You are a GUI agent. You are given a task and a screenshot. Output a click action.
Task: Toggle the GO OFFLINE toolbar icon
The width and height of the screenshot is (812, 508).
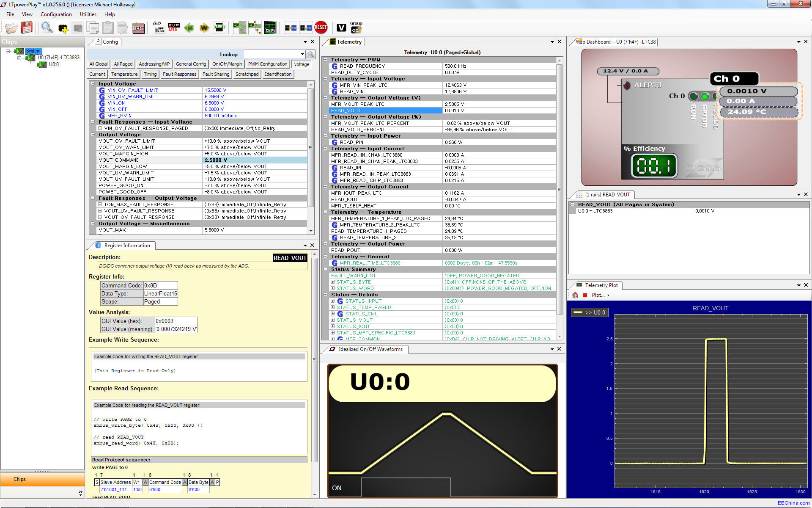tap(159, 28)
